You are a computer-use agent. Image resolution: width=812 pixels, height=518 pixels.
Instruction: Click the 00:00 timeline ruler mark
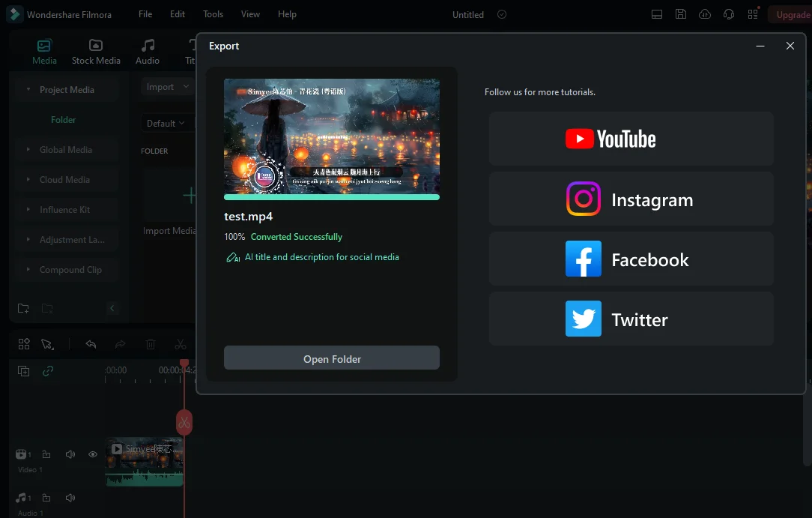[x=115, y=370]
